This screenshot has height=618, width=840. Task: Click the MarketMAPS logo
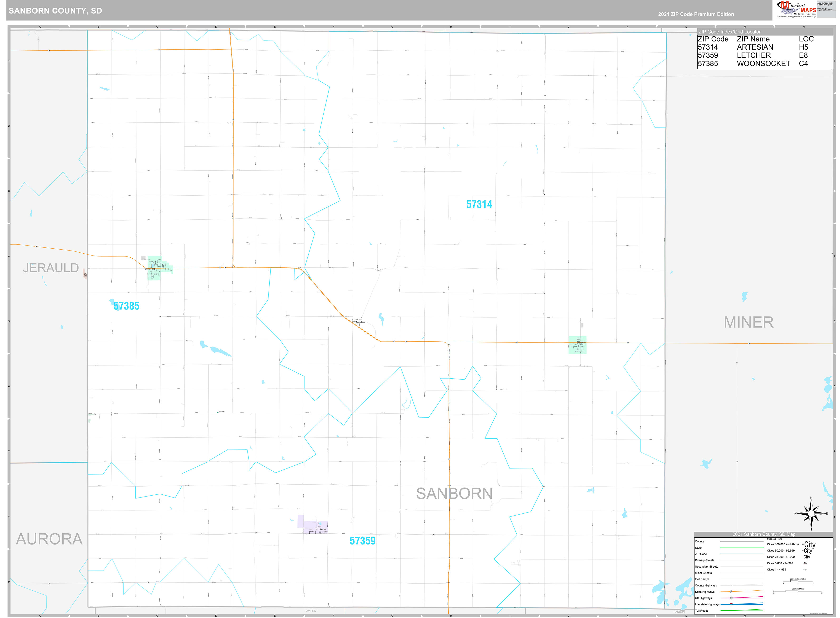[x=797, y=8]
